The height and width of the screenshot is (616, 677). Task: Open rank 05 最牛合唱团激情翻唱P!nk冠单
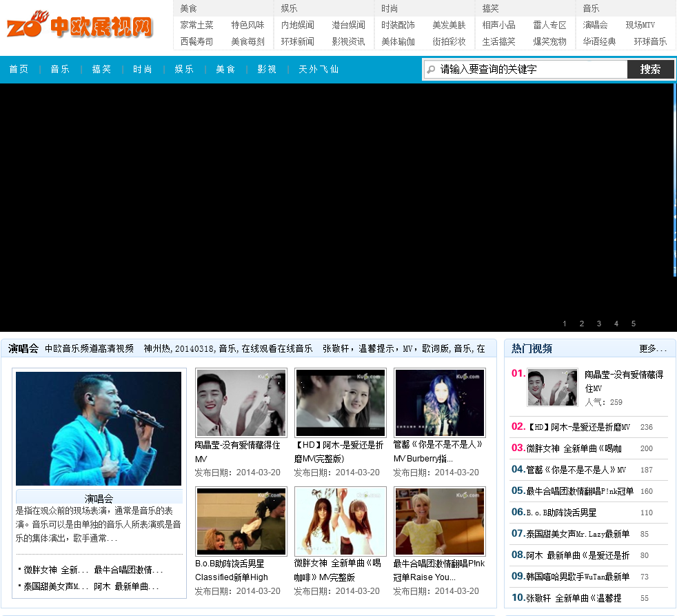[x=580, y=491]
